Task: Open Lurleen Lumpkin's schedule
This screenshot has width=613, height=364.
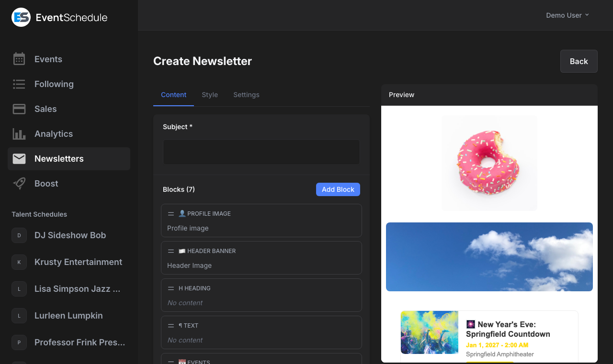Action: [x=68, y=315]
